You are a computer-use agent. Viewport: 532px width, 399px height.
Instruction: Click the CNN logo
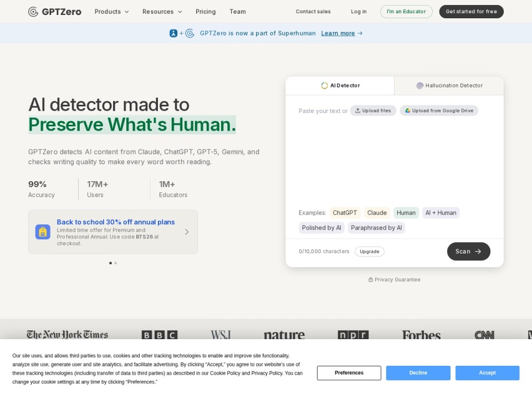click(484, 335)
